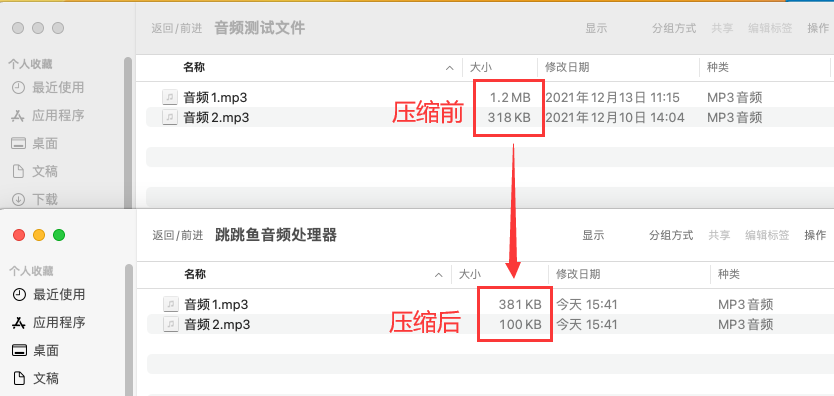Open 分组方式 menu in 跳跳鱼音频处理器 window
Image resolution: width=834 pixels, height=396 pixels.
point(671,235)
